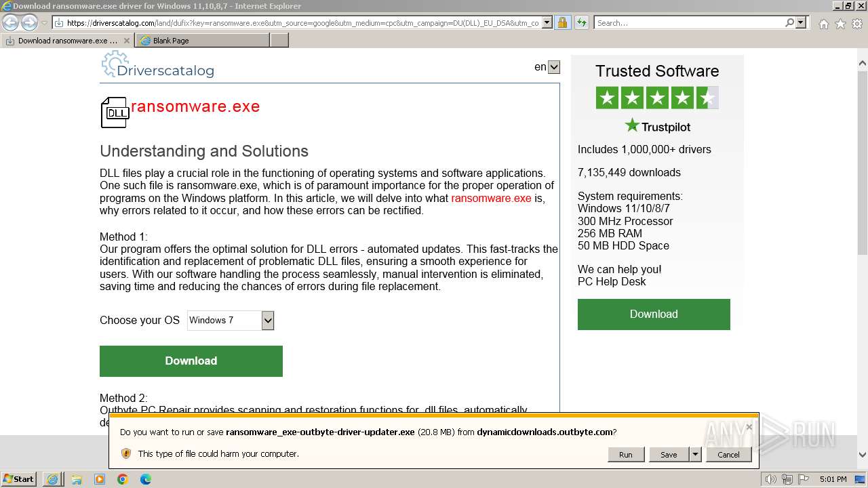Click Save in the download bar
Screen dimensions: 868x488
click(669, 455)
